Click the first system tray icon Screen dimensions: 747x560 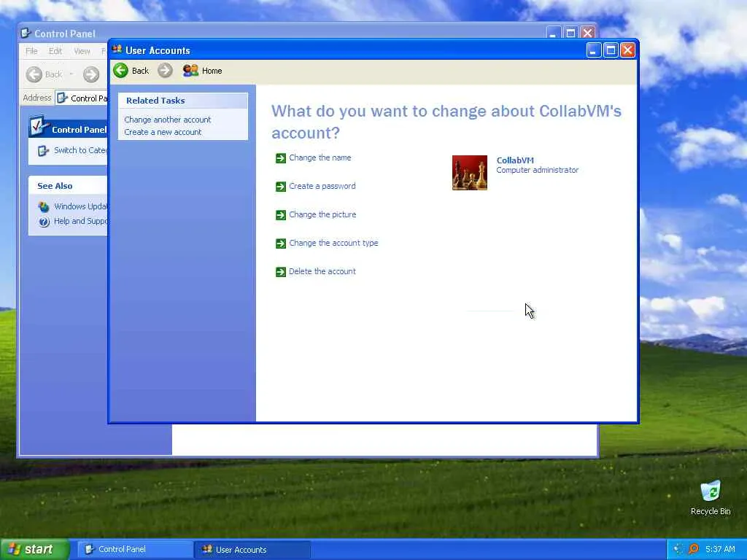pyautogui.click(x=678, y=549)
